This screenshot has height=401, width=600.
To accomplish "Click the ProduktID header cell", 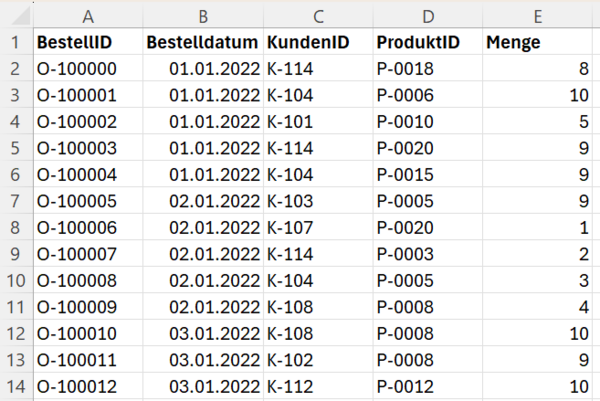I will 428,43.
